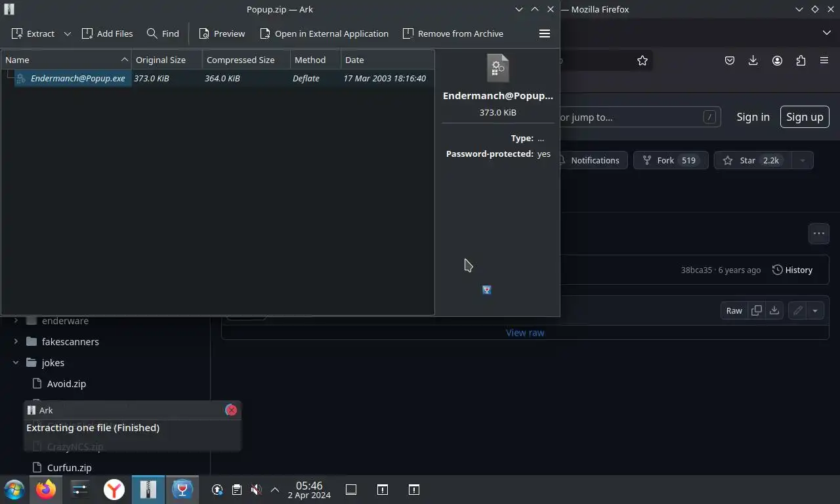Open the Firefox Extensions puzzle icon
840x504 pixels.
pyautogui.click(x=801, y=60)
